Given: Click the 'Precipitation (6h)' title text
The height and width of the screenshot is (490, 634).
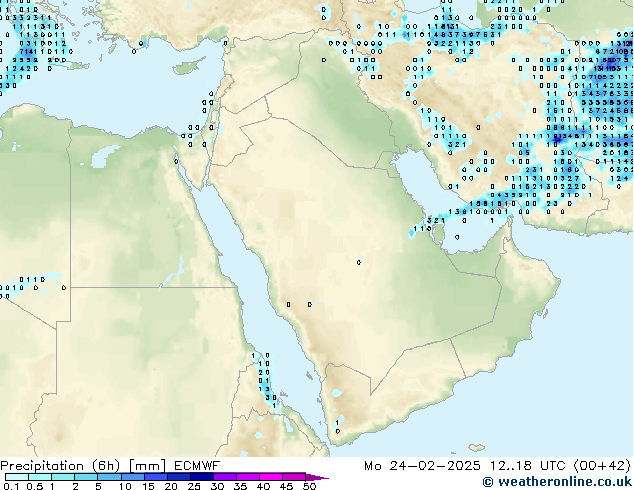Looking at the screenshot, I should pos(60,466).
